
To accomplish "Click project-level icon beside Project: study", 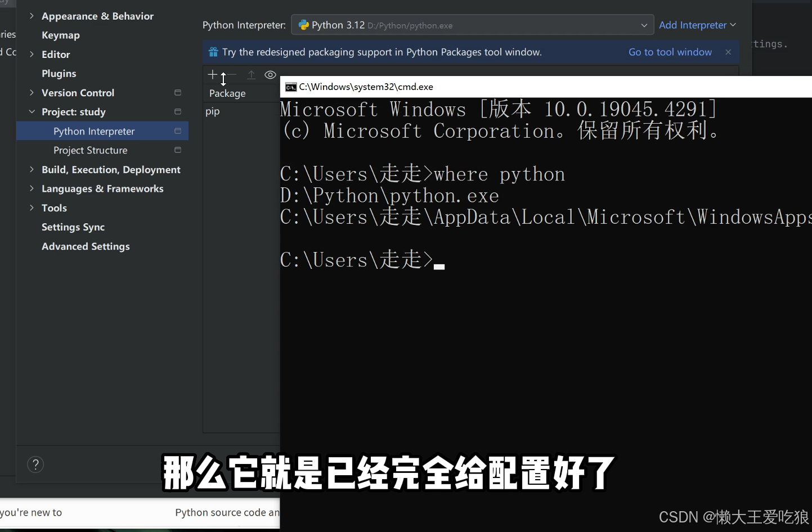I will click(178, 111).
